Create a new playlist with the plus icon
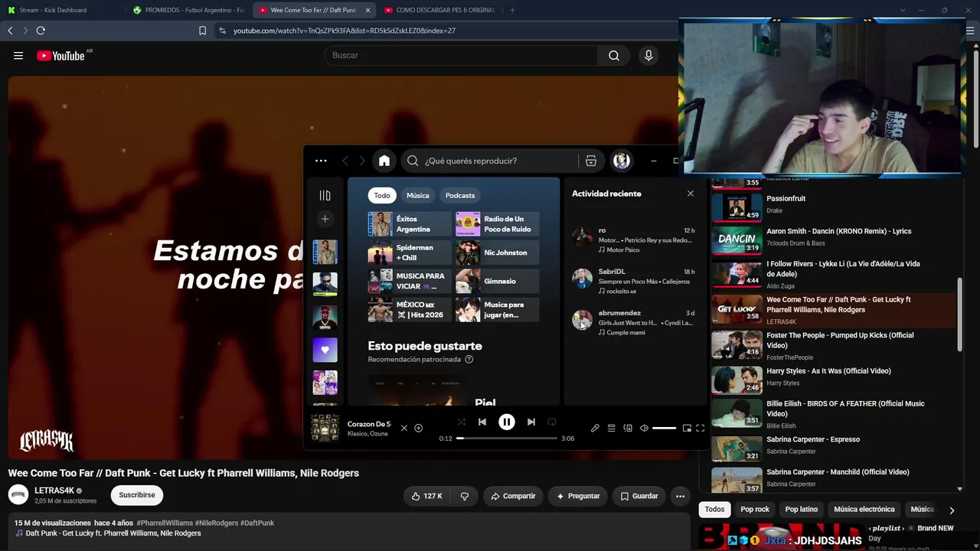This screenshot has width=980, height=551. pyautogui.click(x=325, y=220)
